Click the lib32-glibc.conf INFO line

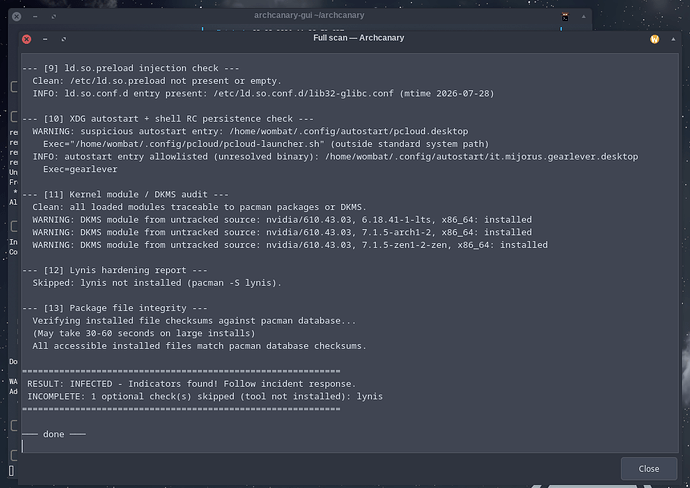(x=263, y=93)
